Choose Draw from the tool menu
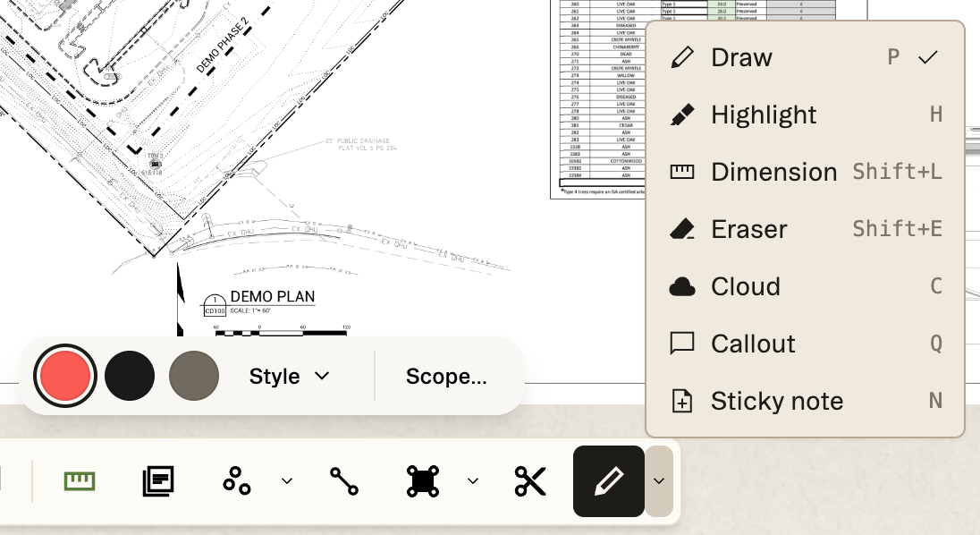The height and width of the screenshot is (535, 980). click(x=805, y=57)
